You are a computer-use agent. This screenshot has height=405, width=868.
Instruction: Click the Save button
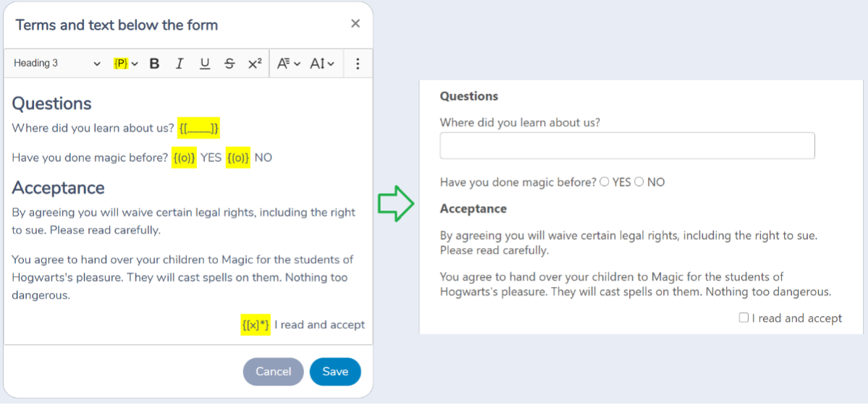pos(335,372)
